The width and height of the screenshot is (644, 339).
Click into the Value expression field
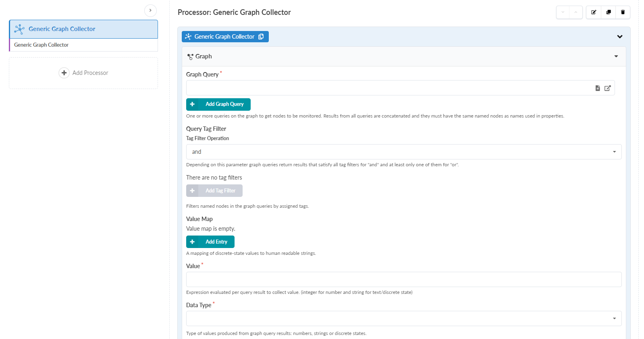(x=403, y=279)
